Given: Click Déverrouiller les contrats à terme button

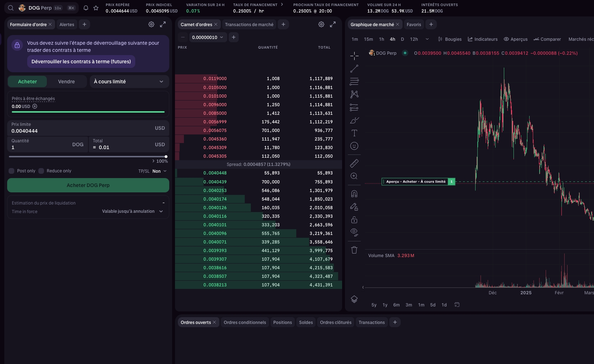Looking at the screenshot, I should pos(81,62).
